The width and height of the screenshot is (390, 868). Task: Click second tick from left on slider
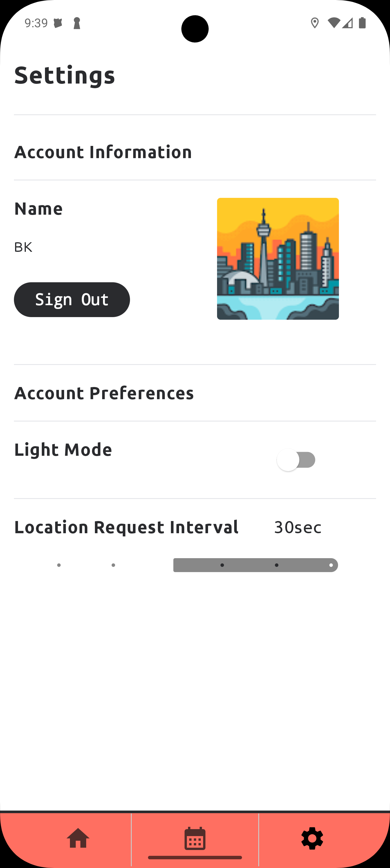(113, 565)
